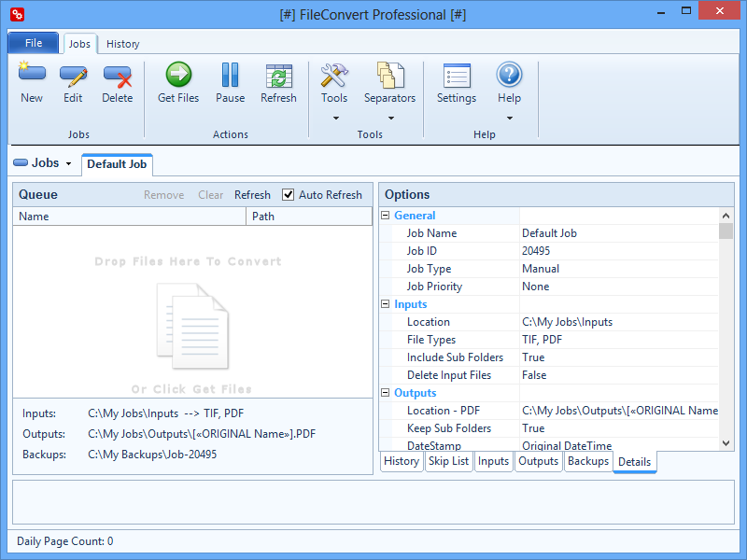The width and height of the screenshot is (747, 560).
Task: Open the History tab below Options
Action: tap(402, 461)
